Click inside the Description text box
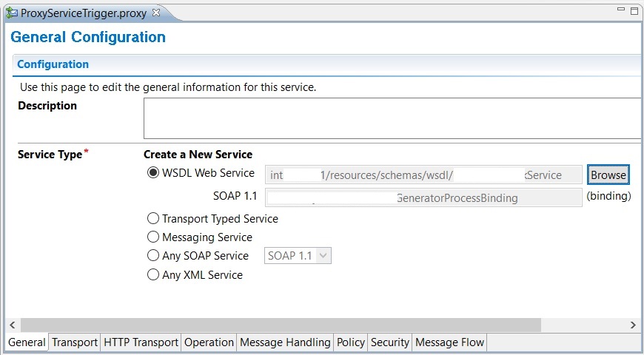 click(392, 118)
